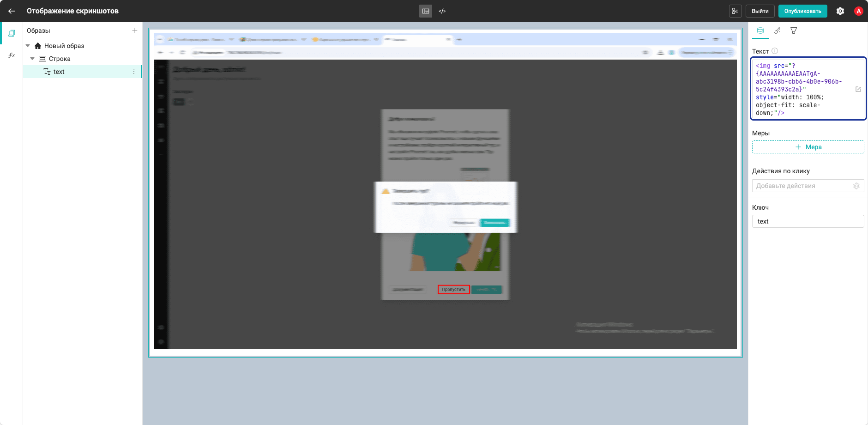Switch to the data tab in properties
Viewport: 868px width, 425px height.
[760, 30]
